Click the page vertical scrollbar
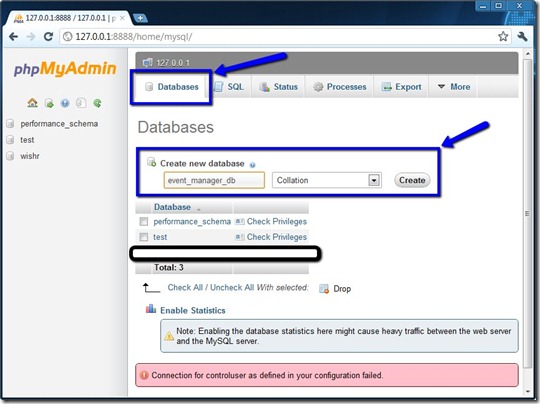The image size is (540, 404). click(x=527, y=214)
